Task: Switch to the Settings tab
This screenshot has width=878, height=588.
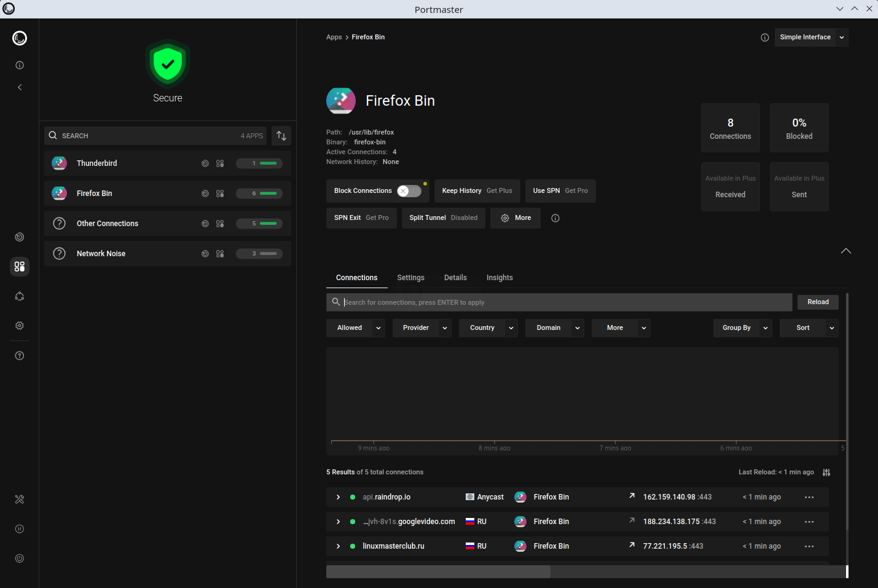Action: (411, 278)
